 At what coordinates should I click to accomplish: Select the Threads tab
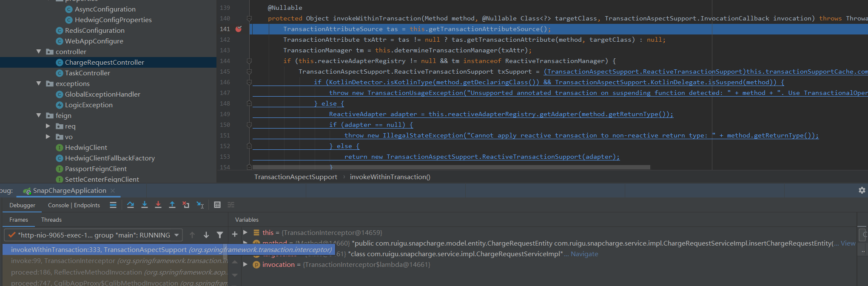51,220
